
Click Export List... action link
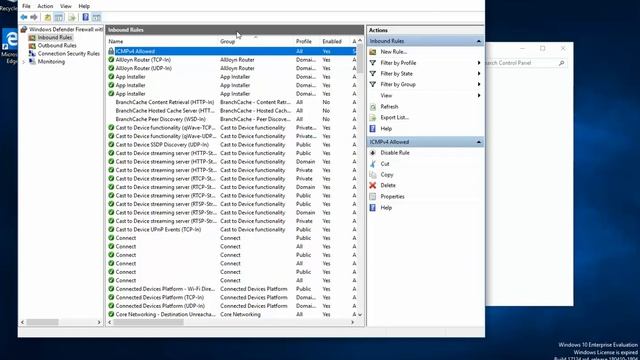(x=394, y=118)
